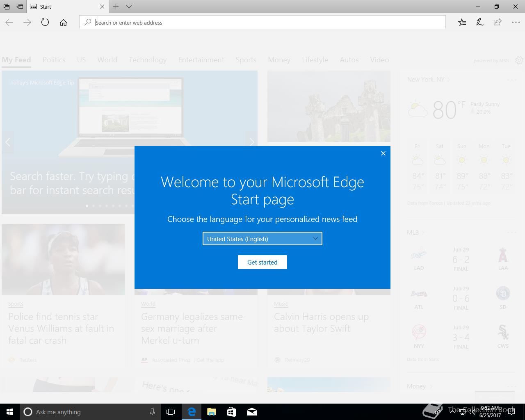
Task: Open the stone ruins photo thumbnail
Action: pyautogui.click(x=329, y=106)
